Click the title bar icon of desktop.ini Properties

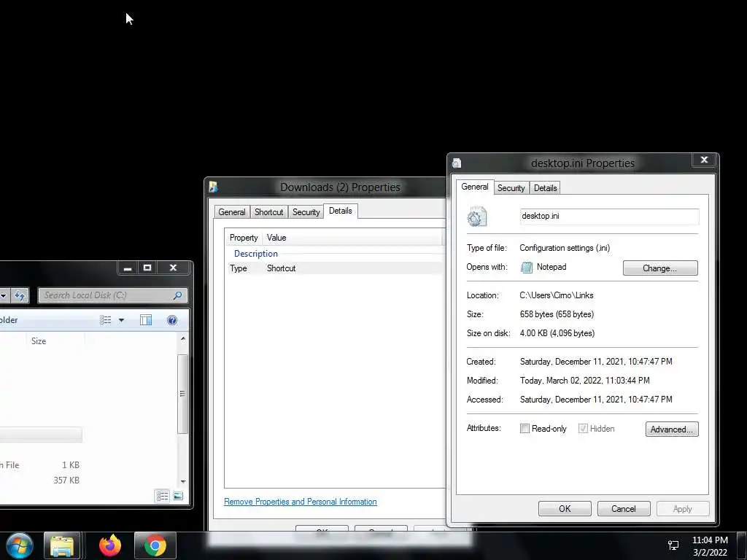[457, 163]
